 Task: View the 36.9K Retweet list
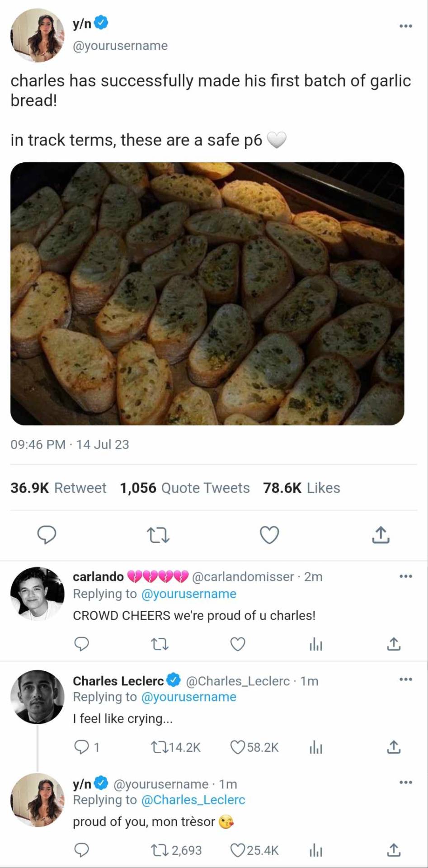[58, 488]
